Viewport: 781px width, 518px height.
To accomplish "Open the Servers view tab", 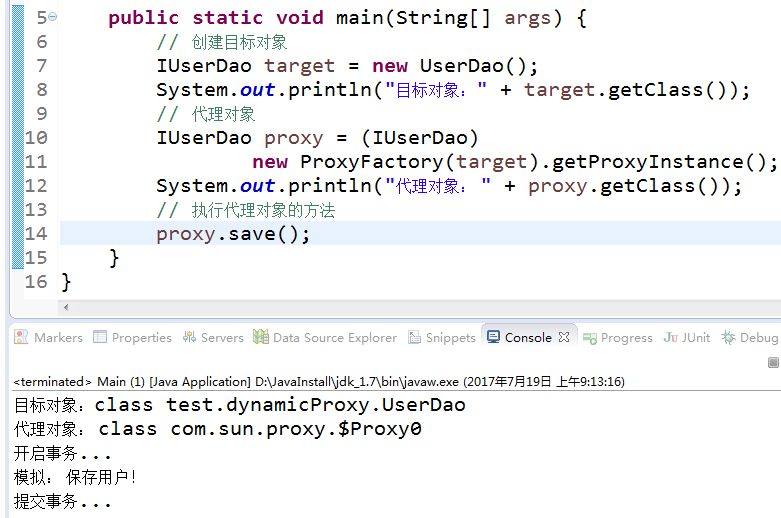I will [213, 337].
